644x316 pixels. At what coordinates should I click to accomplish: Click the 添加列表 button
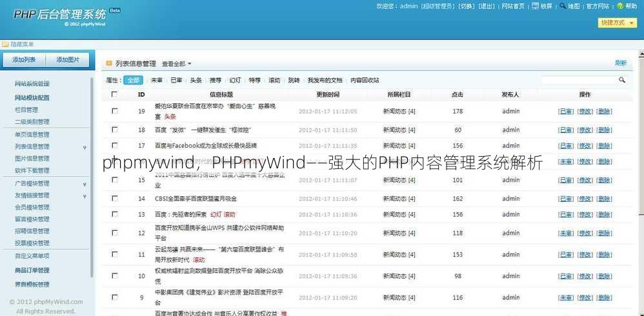[x=24, y=60]
